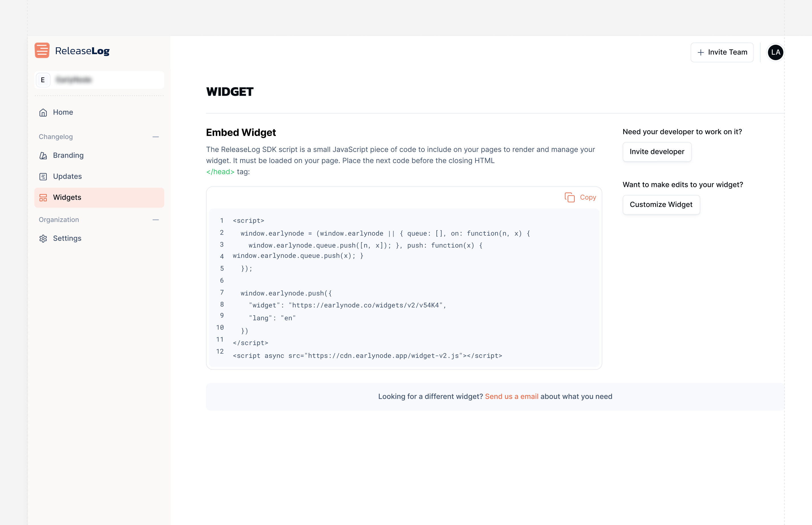Select the Home icon in the sidebar
812x525 pixels.
pos(43,112)
